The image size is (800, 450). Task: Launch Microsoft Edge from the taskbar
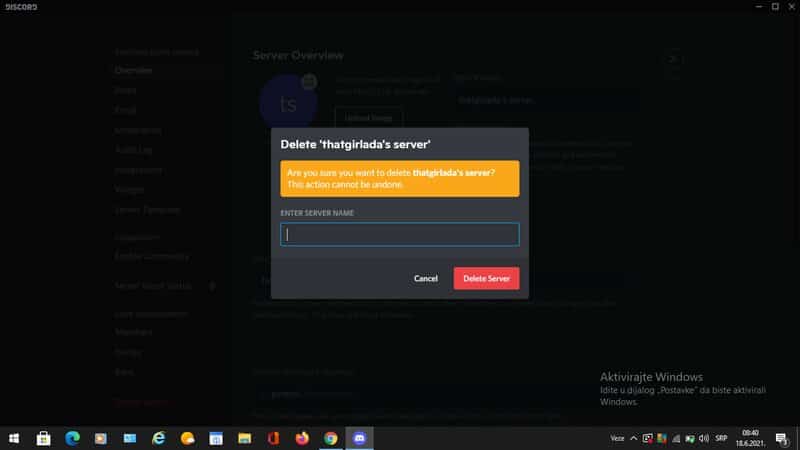click(72, 438)
